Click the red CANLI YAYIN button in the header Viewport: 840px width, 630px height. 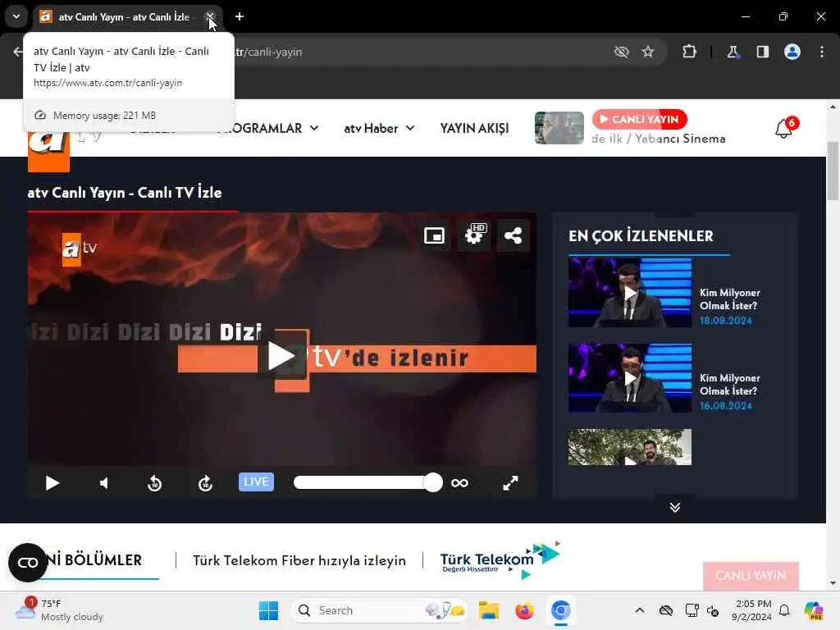639,120
